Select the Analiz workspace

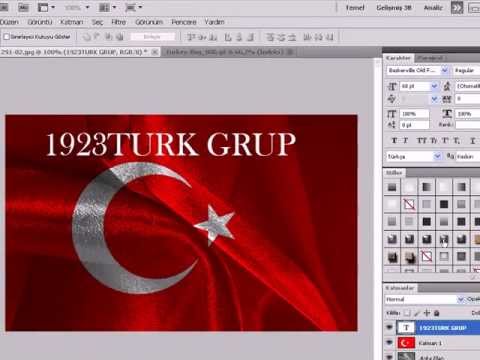(x=433, y=7)
